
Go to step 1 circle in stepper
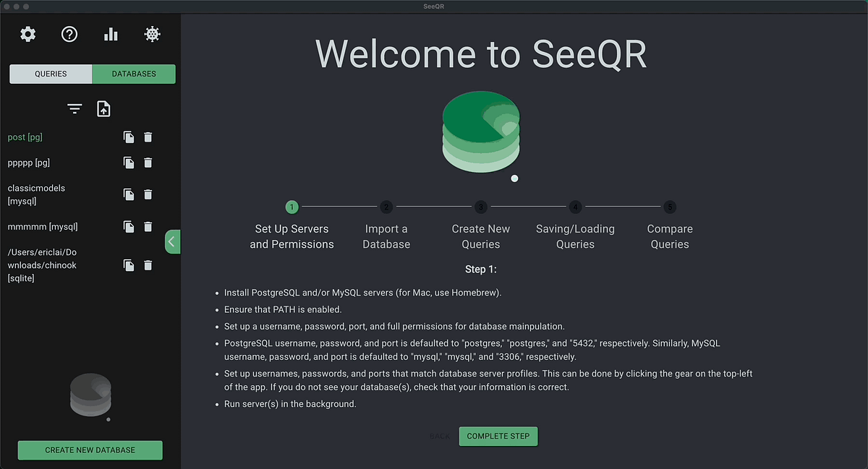point(292,207)
